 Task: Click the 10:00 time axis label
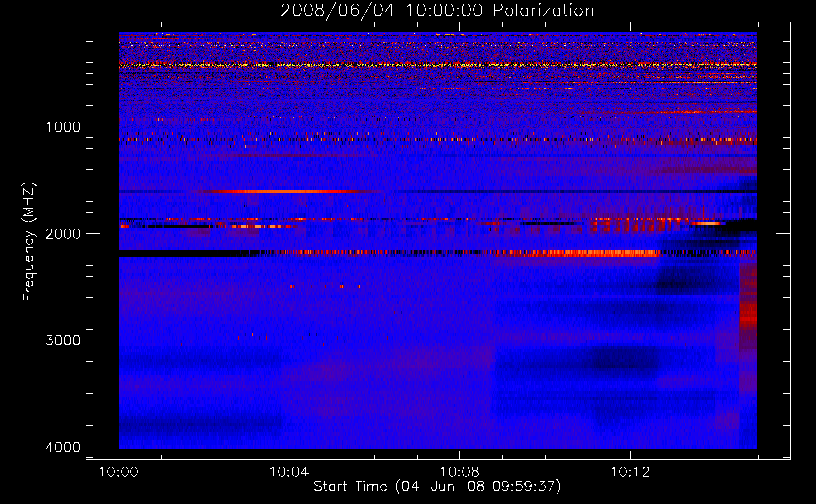pyautogui.click(x=119, y=472)
